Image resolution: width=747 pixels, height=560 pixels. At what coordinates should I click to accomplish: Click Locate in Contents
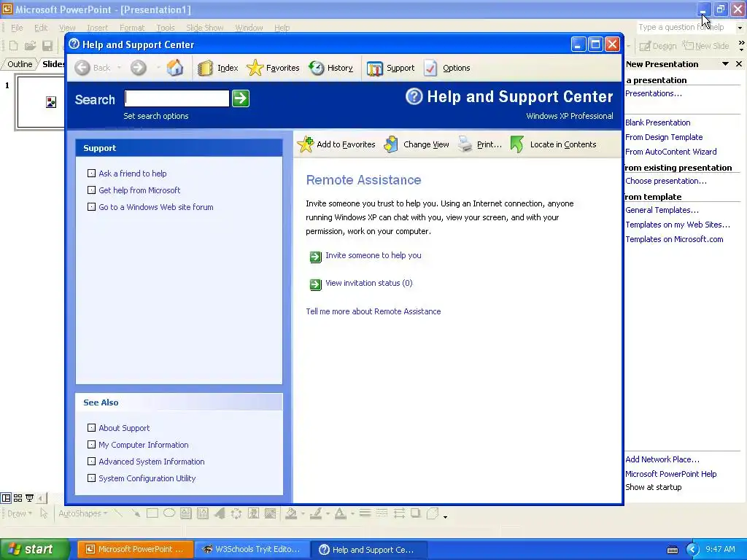pyautogui.click(x=553, y=144)
